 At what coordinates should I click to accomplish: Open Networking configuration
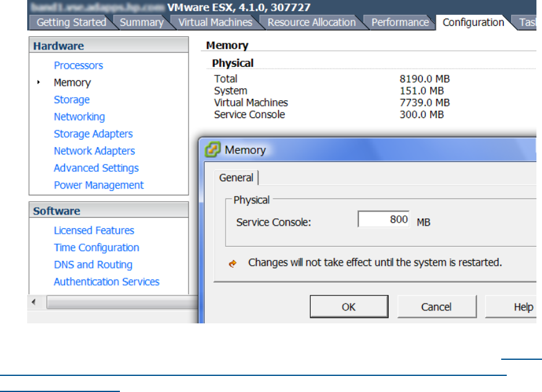point(79,117)
